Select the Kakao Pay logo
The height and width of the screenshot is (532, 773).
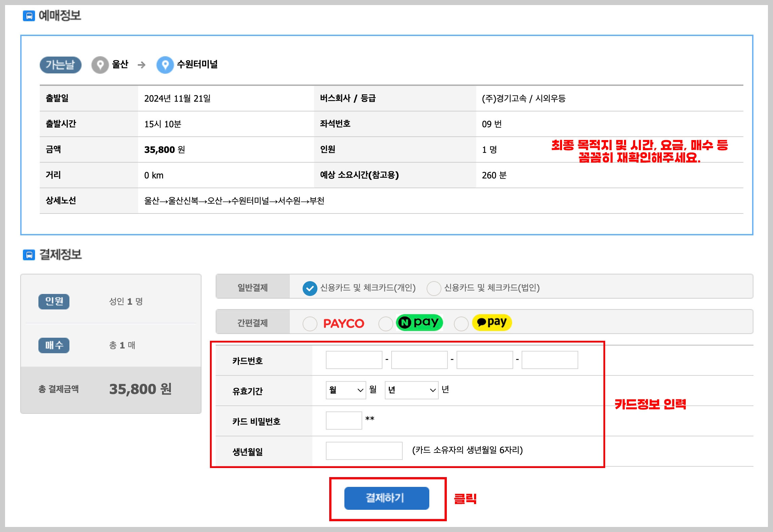(492, 322)
